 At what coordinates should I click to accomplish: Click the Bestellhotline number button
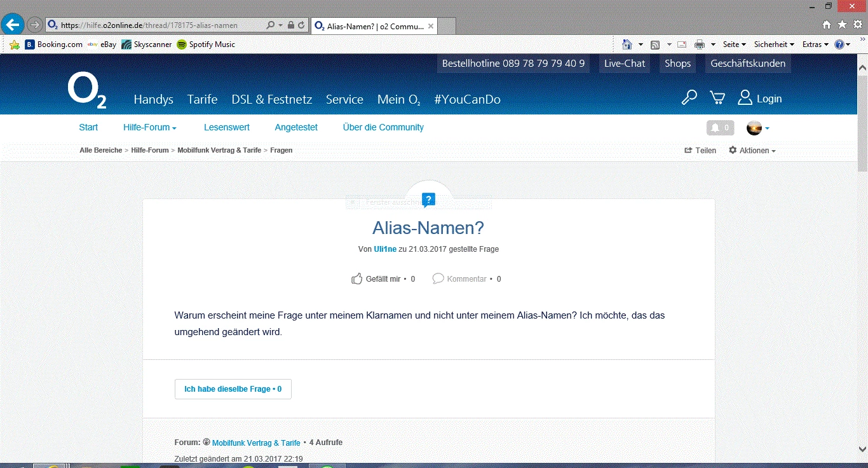(x=513, y=64)
